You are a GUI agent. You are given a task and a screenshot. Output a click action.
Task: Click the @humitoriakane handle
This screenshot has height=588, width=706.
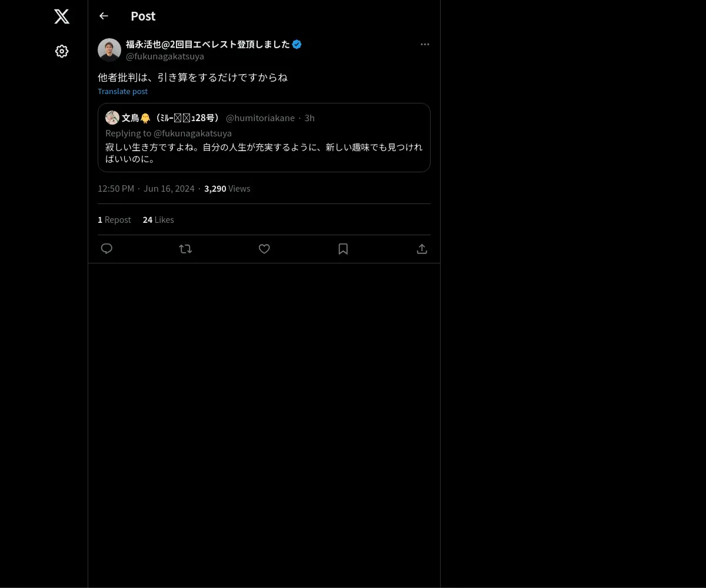point(260,118)
